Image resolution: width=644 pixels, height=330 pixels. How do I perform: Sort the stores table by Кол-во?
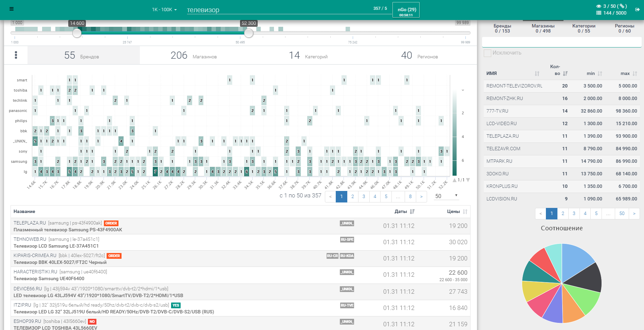(x=565, y=74)
